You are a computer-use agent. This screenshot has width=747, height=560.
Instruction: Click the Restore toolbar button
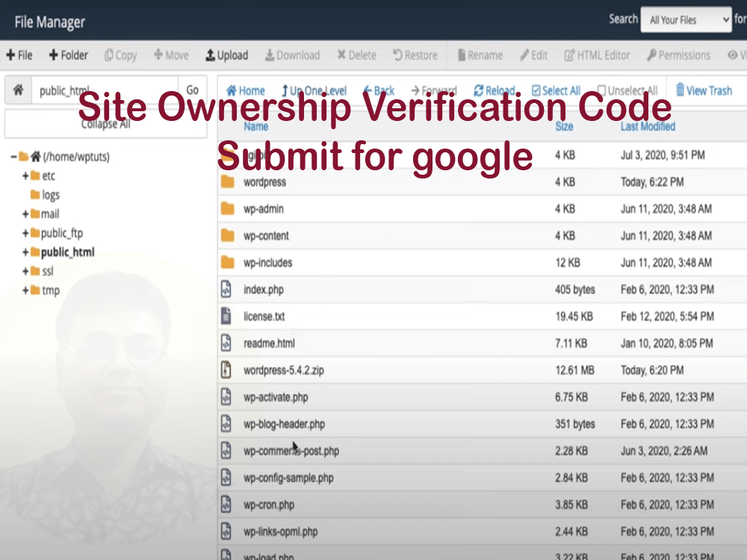click(415, 55)
